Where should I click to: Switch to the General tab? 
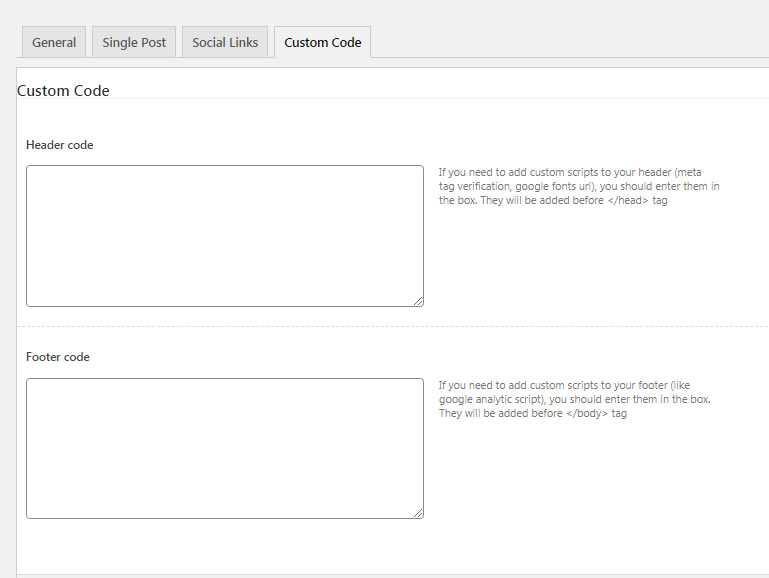[x=54, y=42]
